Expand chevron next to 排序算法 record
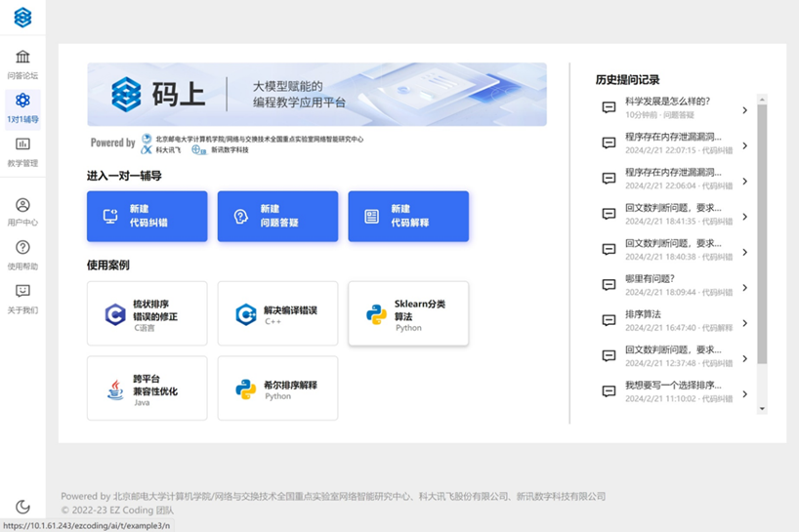Viewport: 799px width, 532px height. 745,323
